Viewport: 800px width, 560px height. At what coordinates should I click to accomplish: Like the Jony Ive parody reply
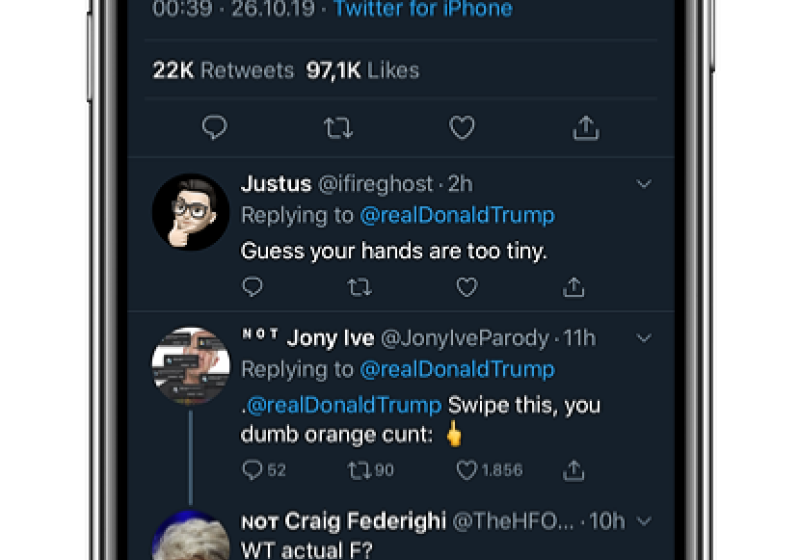click(467, 469)
